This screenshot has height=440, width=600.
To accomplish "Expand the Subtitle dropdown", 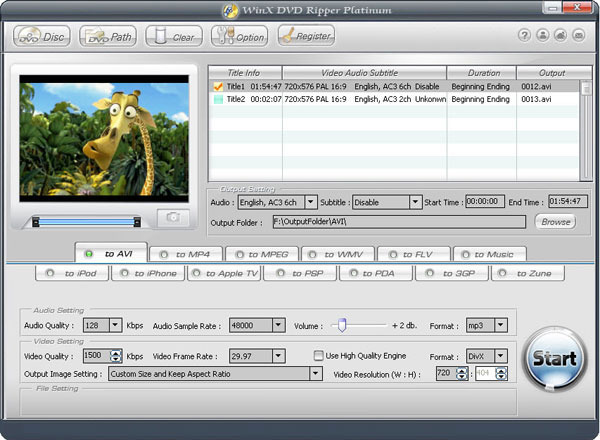I will pos(415,202).
